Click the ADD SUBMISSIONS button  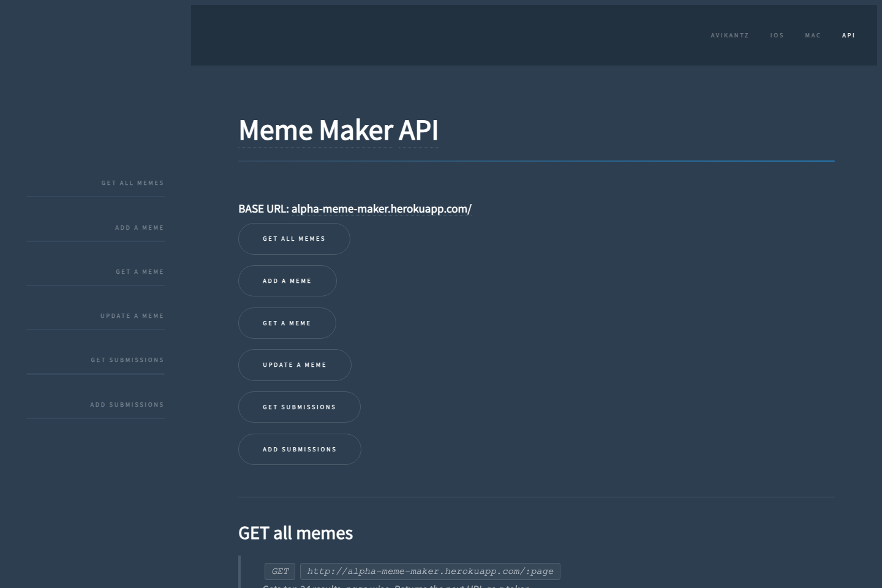point(300,449)
